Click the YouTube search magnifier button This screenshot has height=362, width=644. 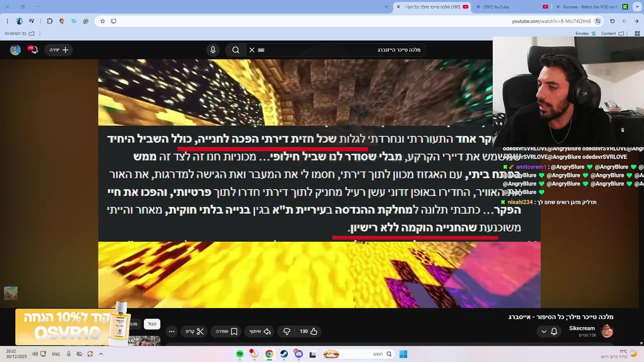point(235,50)
